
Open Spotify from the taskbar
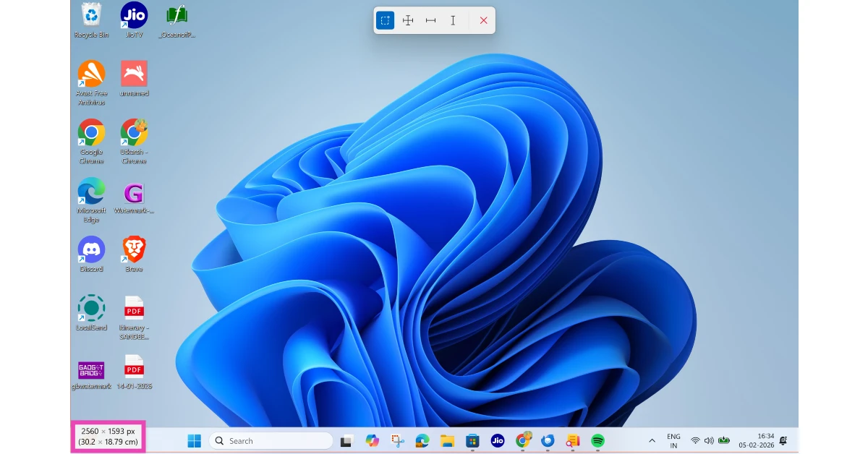[597, 441]
